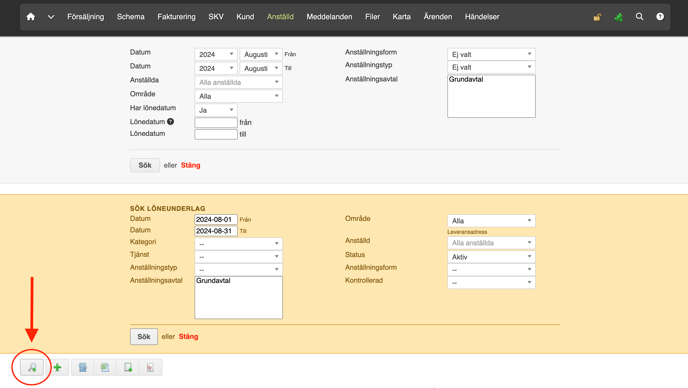
Task: Focus the Lönedatum 'till' input field
Action: pyautogui.click(x=216, y=134)
